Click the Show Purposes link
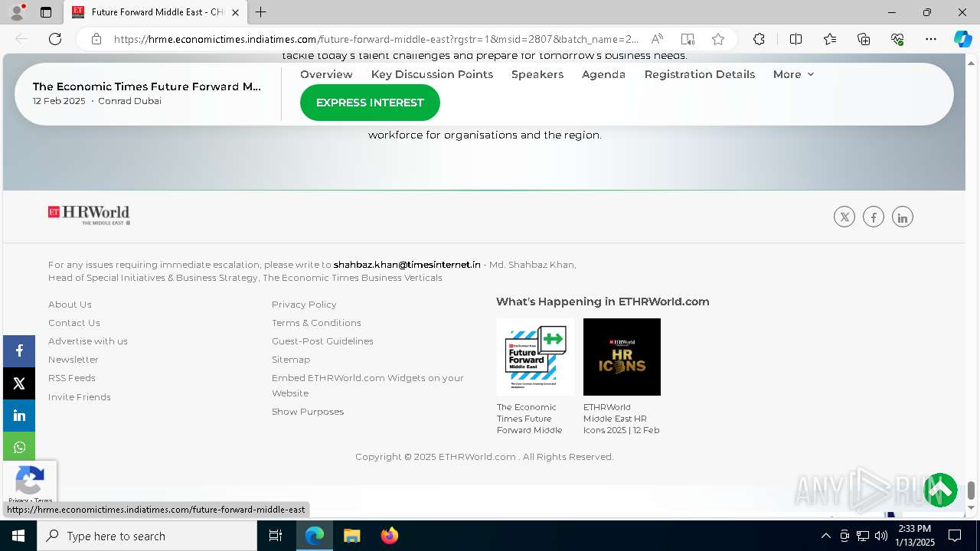Screen dimensions: 980x551 [x=308, y=412]
